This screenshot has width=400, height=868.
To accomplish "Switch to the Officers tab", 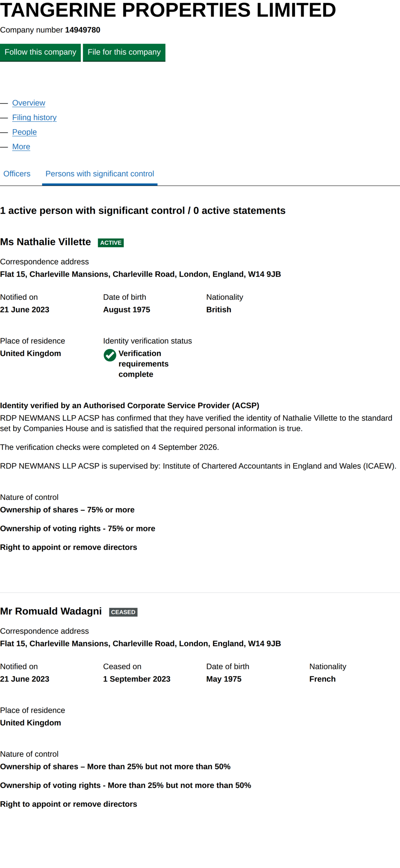I will (x=17, y=174).
